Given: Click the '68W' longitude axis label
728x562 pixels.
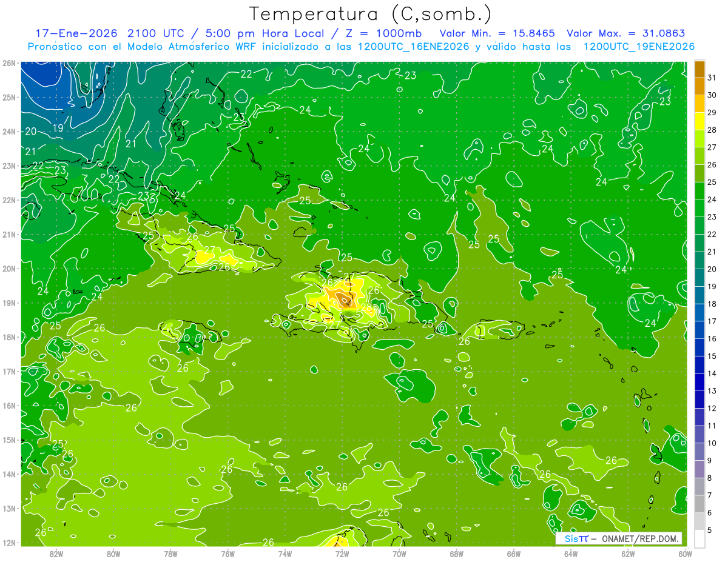Looking at the screenshot, I should tap(457, 554).
